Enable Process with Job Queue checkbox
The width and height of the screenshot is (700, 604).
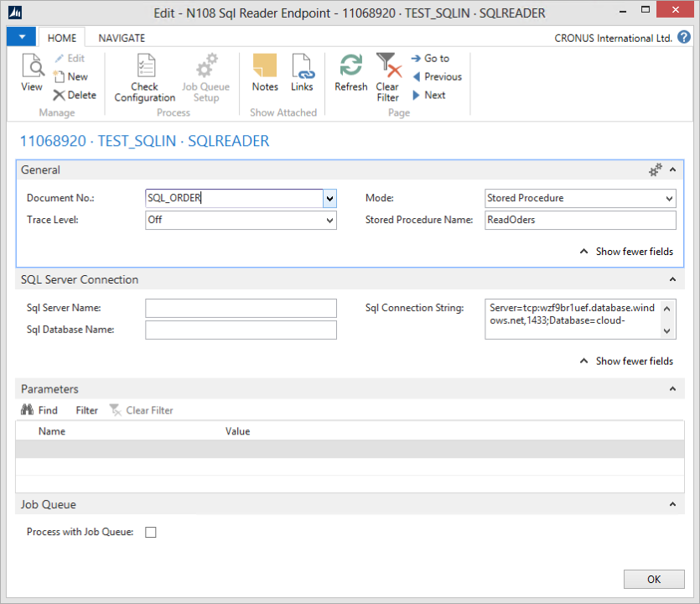pos(151,532)
